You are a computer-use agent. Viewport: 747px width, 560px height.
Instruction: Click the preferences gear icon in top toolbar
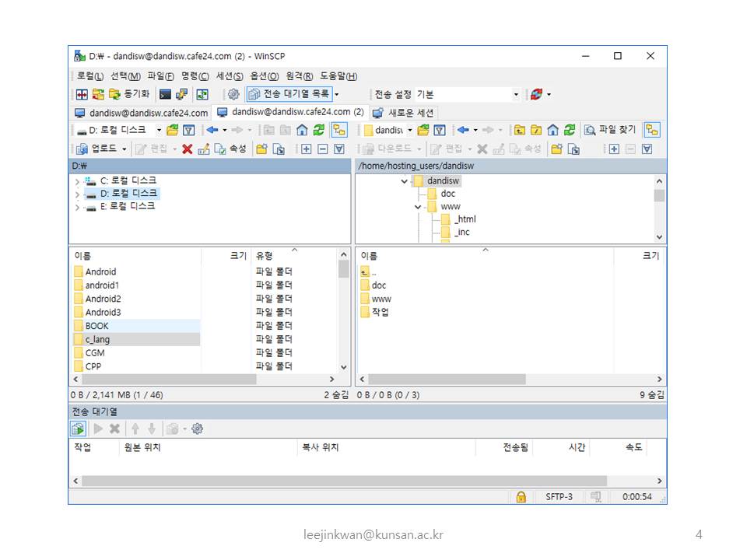click(233, 95)
